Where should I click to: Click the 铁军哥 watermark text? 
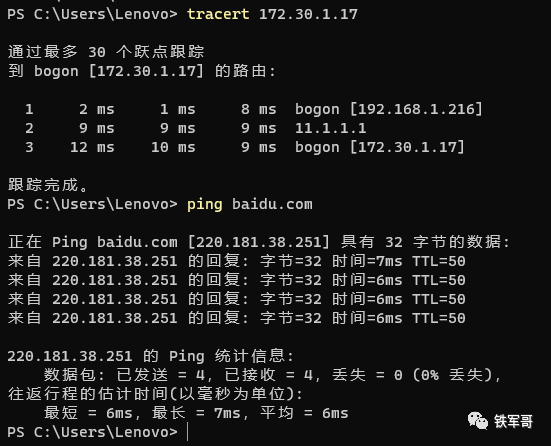[x=513, y=421]
